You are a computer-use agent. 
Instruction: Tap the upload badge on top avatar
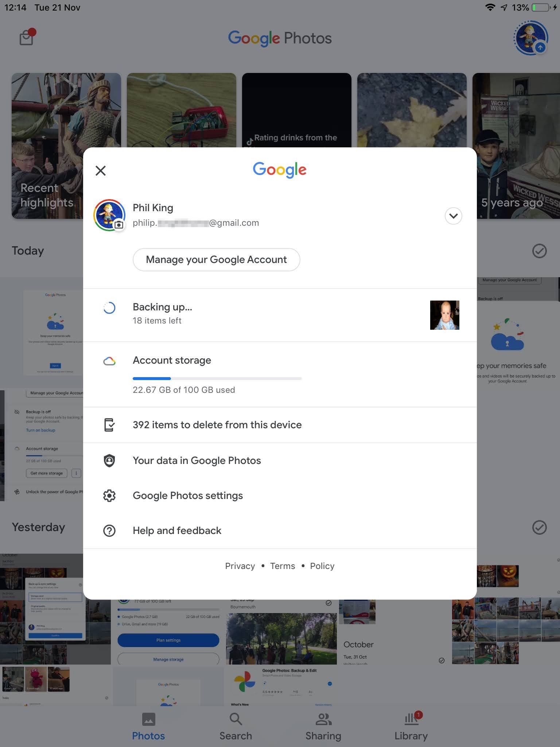[x=540, y=47]
